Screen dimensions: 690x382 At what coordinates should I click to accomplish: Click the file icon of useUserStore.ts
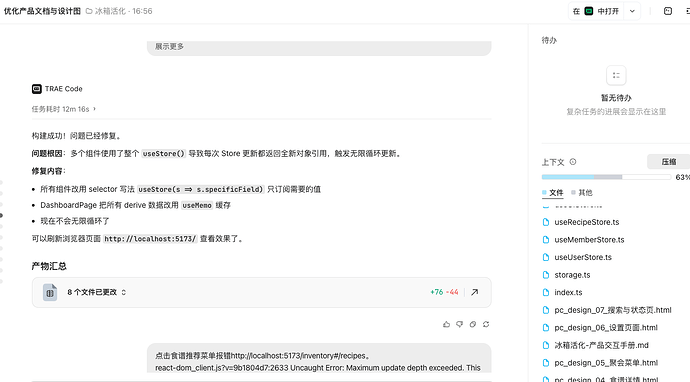(x=546, y=257)
